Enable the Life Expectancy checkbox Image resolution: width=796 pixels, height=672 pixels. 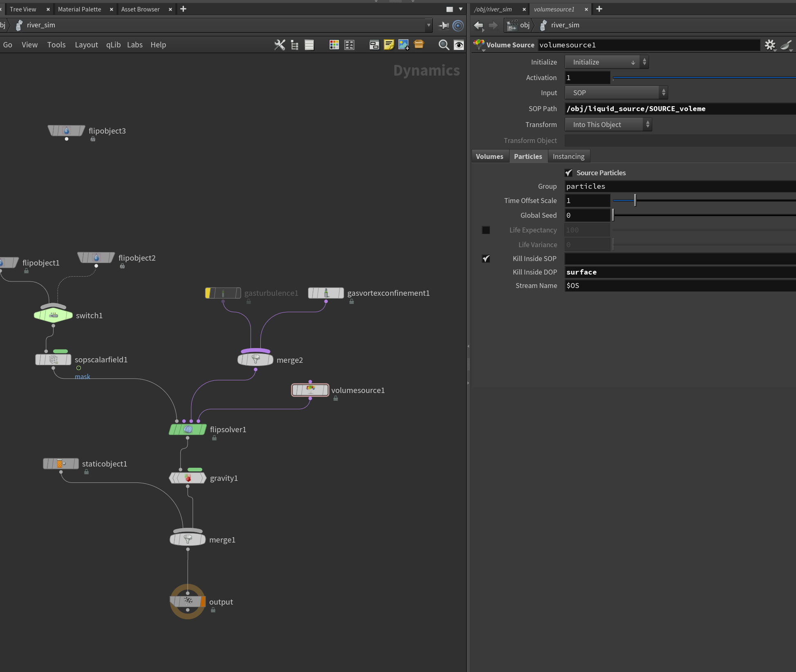[x=486, y=230]
